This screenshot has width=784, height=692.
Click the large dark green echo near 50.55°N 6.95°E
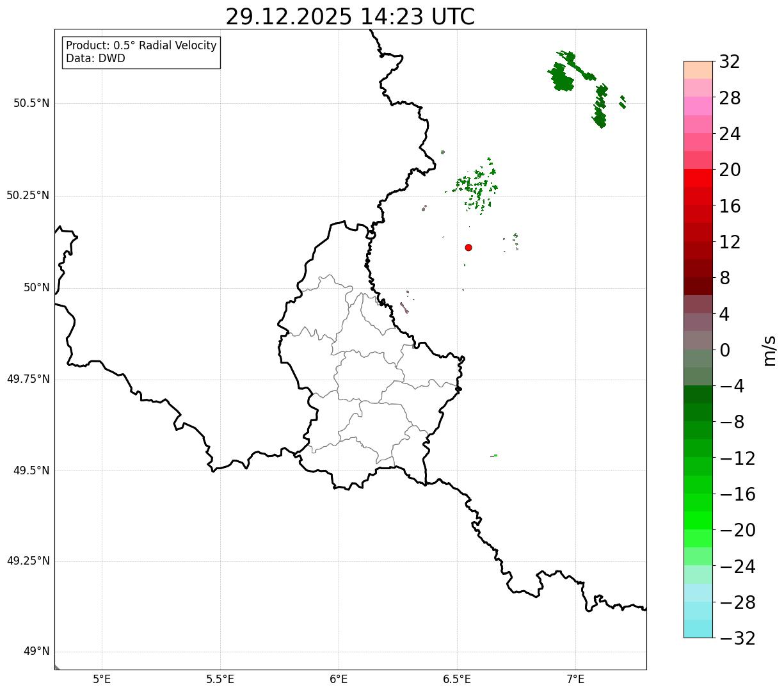click(562, 79)
